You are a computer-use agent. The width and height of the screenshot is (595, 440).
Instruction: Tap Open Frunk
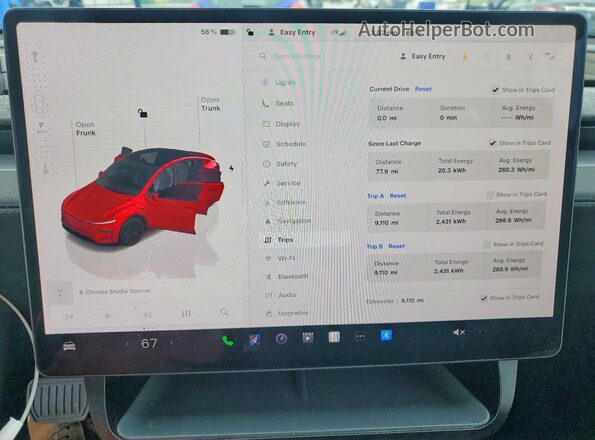coord(85,129)
